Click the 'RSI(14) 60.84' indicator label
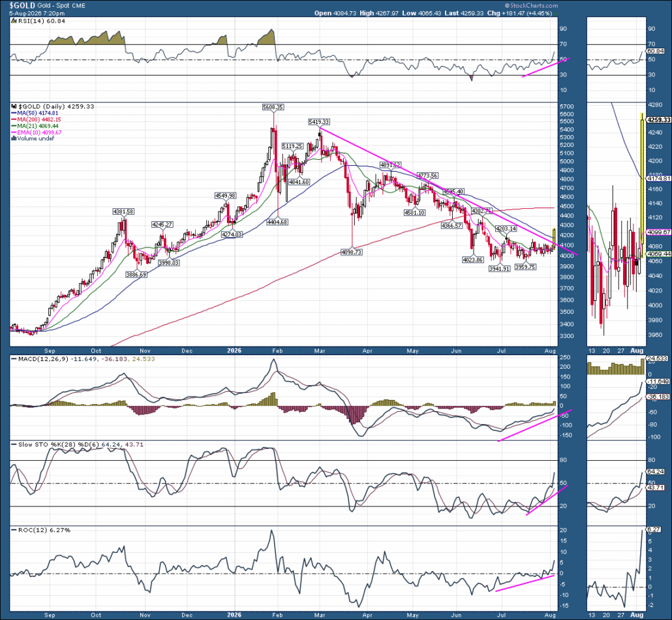The height and width of the screenshot is (620, 672). (38, 21)
